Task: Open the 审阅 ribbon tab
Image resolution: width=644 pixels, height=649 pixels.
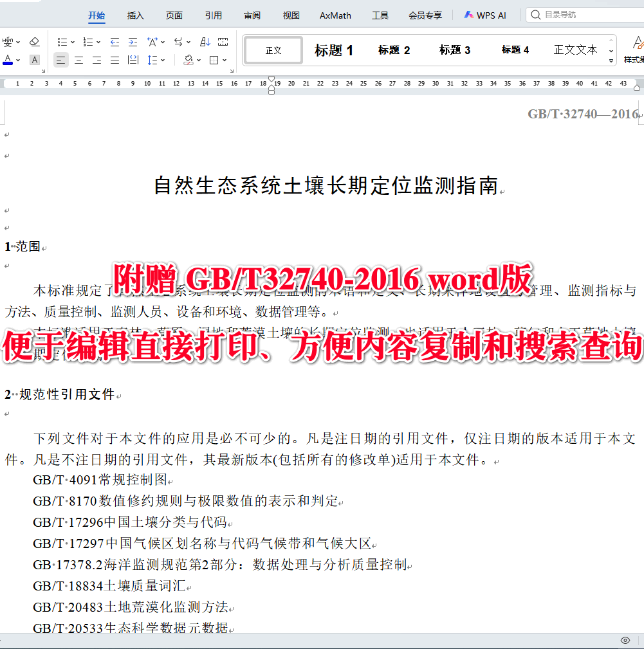Action: (252, 15)
